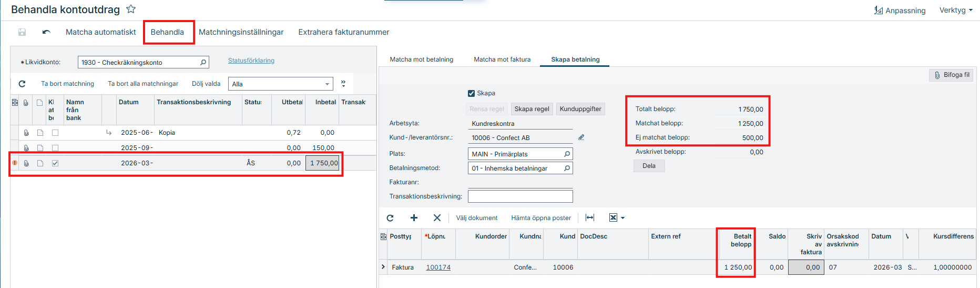The width and height of the screenshot is (980, 288).
Task: Open lookup magnifier in Likvidkonto field
Action: [203, 62]
